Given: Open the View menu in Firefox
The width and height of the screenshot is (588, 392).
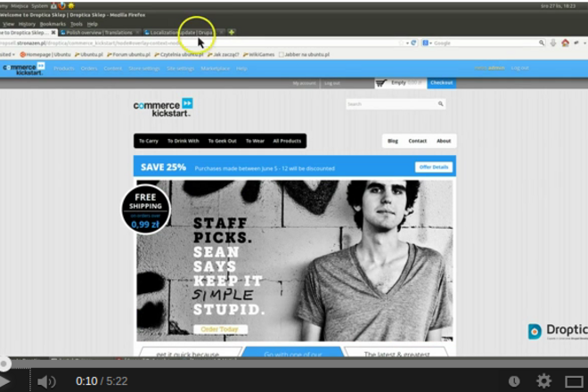Looking at the screenshot, I should tap(8, 24).
